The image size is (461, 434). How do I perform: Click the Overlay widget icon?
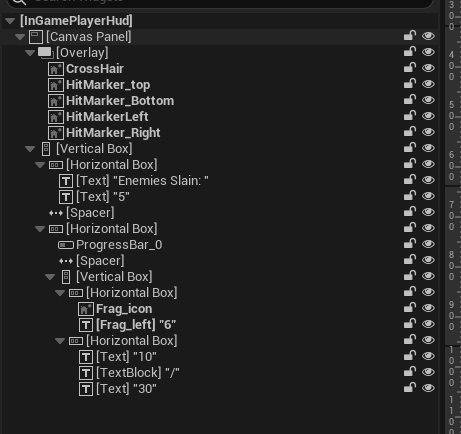(x=46, y=53)
